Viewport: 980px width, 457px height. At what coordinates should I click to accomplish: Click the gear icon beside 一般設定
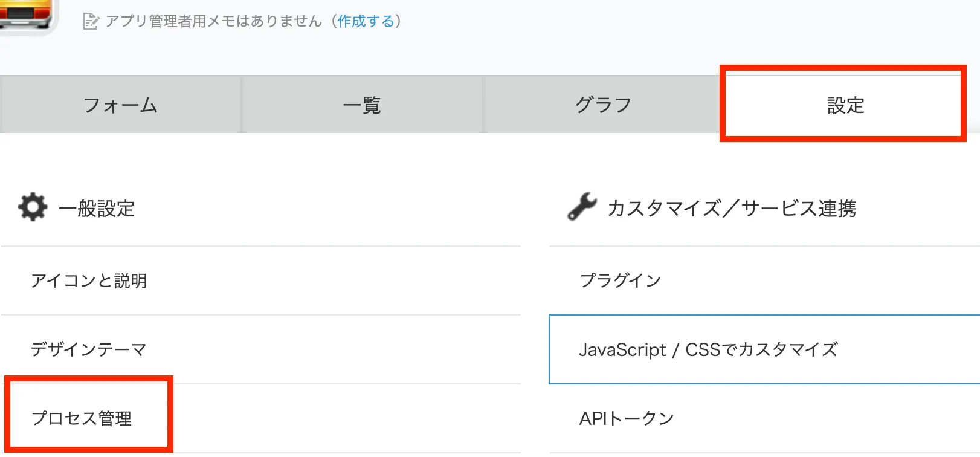[x=33, y=207]
